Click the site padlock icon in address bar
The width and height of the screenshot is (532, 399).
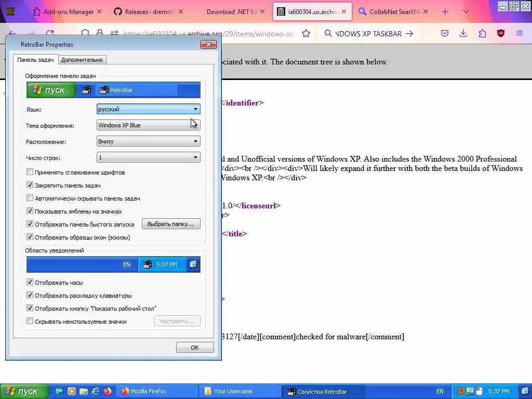99,33
